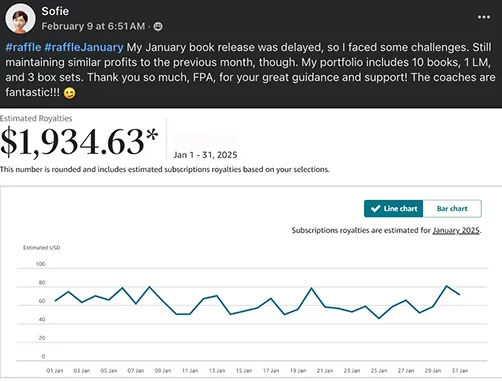The width and height of the screenshot is (502, 381).
Task: Click the 01 Jan axis label
Action: point(55,371)
